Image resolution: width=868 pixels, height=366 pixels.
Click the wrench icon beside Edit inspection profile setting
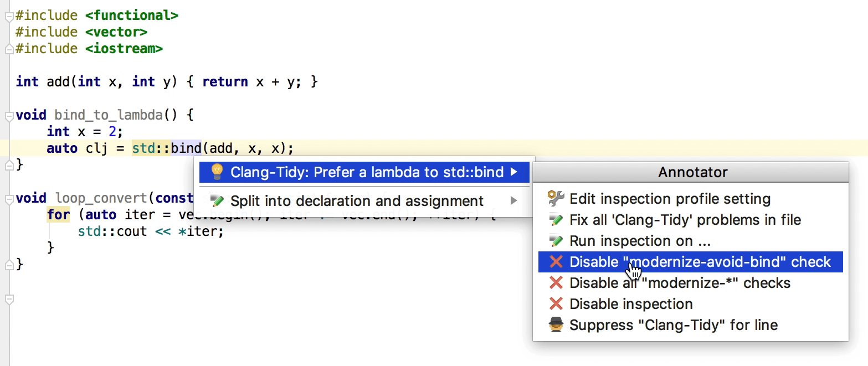[x=554, y=198]
